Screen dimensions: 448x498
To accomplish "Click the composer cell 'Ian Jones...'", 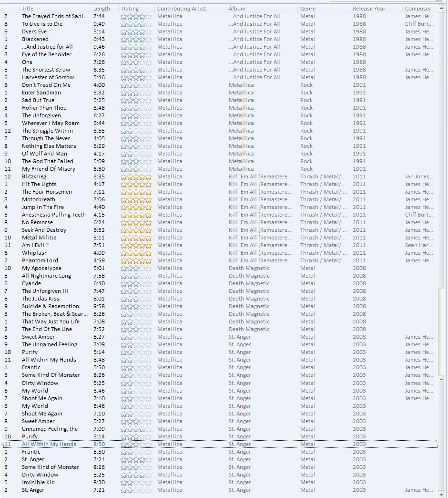I will (419, 176).
